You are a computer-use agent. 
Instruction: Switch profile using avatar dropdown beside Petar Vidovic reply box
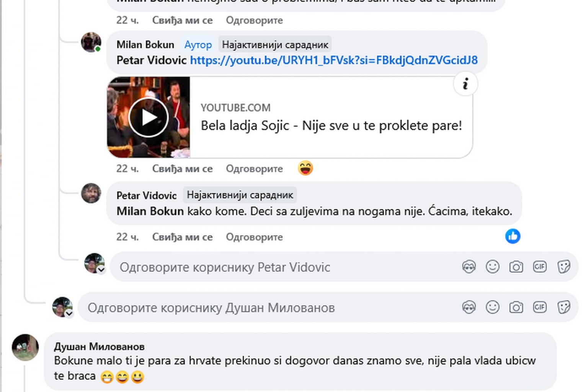click(101, 270)
